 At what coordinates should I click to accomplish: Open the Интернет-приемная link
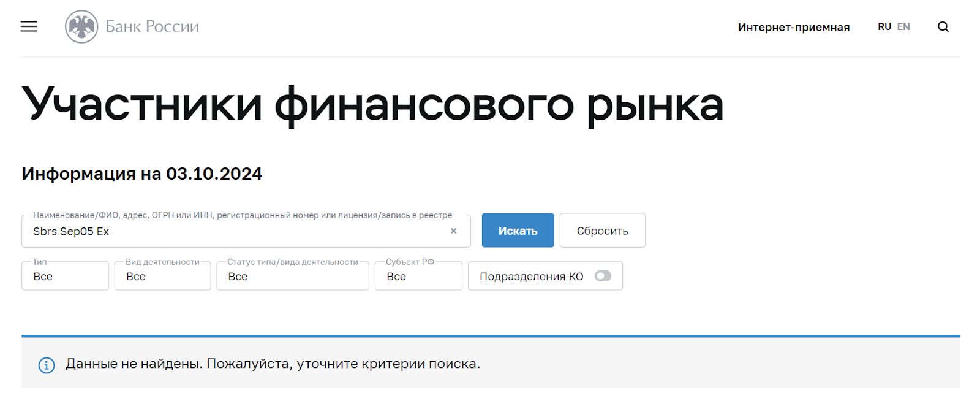(x=794, y=27)
